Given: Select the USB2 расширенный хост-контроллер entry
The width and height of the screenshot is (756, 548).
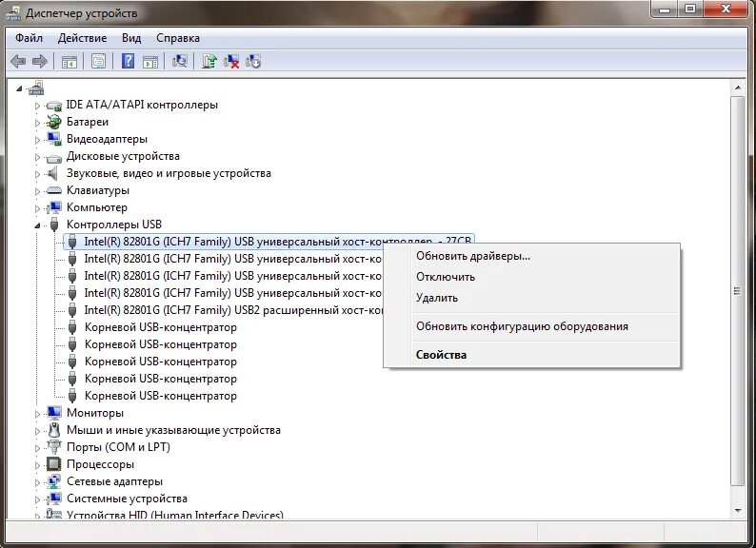Looking at the screenshot, I should 233,310.
